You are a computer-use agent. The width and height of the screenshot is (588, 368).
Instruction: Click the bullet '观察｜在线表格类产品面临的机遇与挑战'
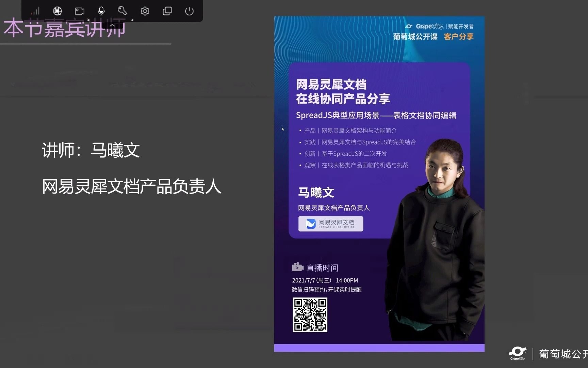click(356, 165)
